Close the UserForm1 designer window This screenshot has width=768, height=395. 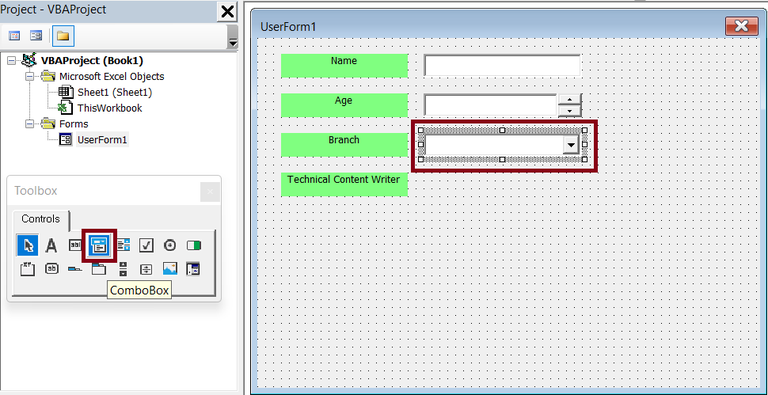[742, 26]
